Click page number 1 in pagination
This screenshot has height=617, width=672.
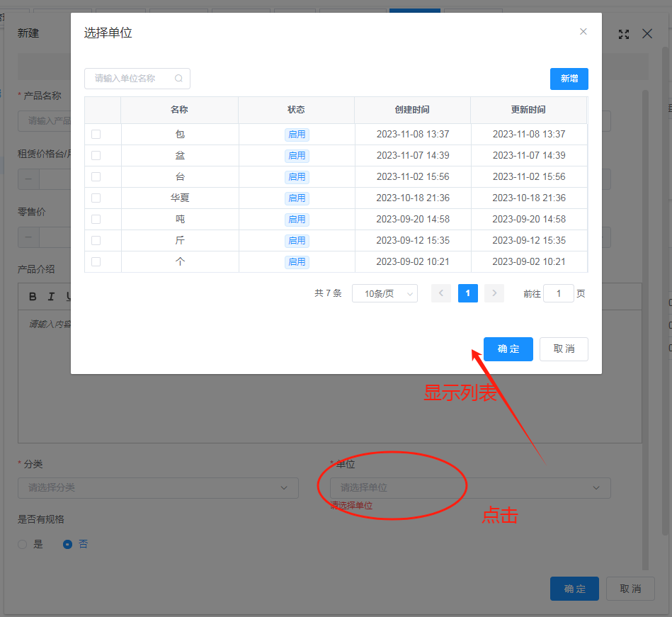pyautogui.click(x=467, y=293)
